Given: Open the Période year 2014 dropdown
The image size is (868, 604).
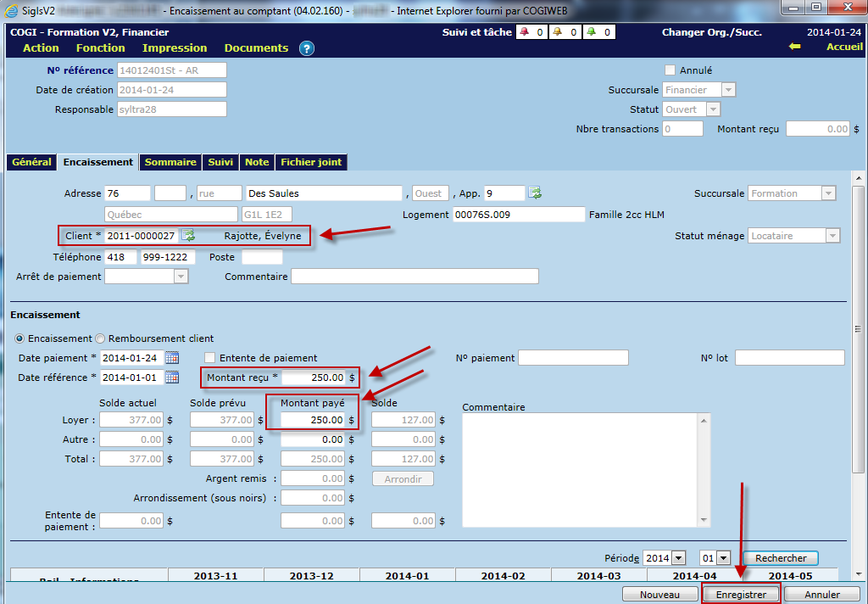Looking at the screenshot, I should click(678, 557).
